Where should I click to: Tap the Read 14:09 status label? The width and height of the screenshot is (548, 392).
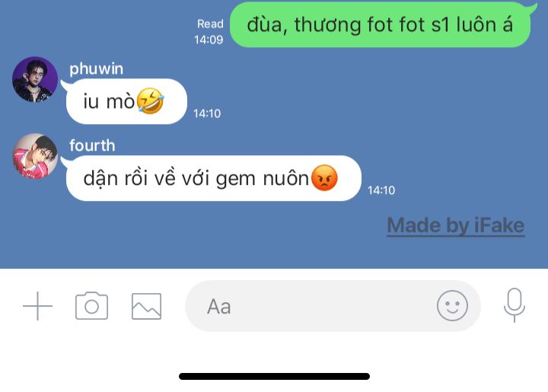(x=209, y=31)
